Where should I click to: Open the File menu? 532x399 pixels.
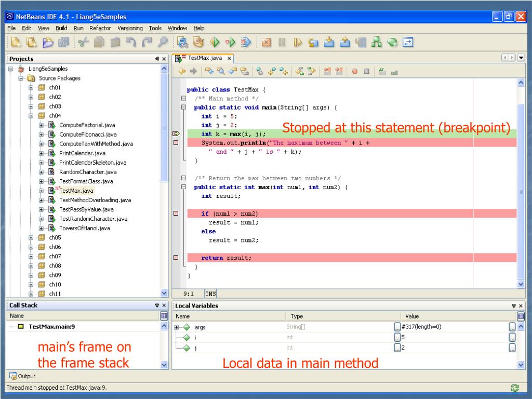point(11,28)
